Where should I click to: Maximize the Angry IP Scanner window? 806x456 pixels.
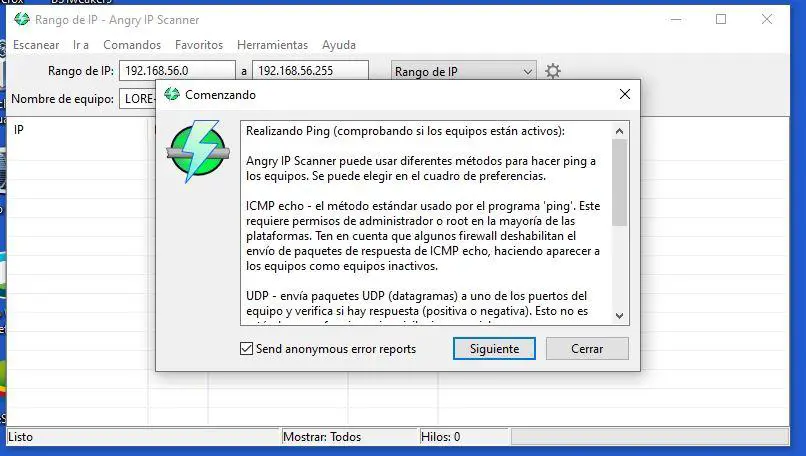click(x=721, y=20)
